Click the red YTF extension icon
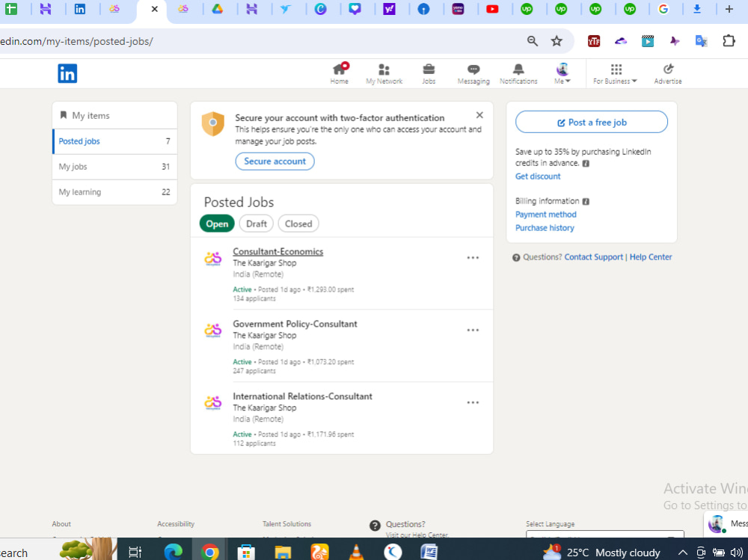Screen dimensions: 748x560 [594, 41]
